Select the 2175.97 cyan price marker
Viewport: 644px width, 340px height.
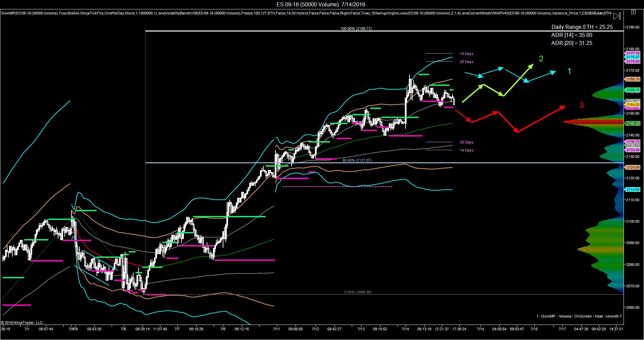pyautogui.click(x=633, y=57)
